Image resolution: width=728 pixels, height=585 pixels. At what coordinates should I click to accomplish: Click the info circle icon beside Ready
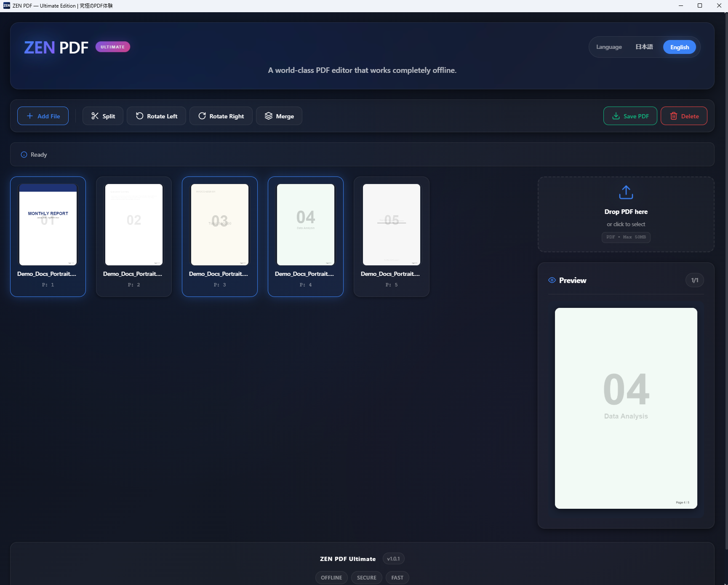click(24, 155)
